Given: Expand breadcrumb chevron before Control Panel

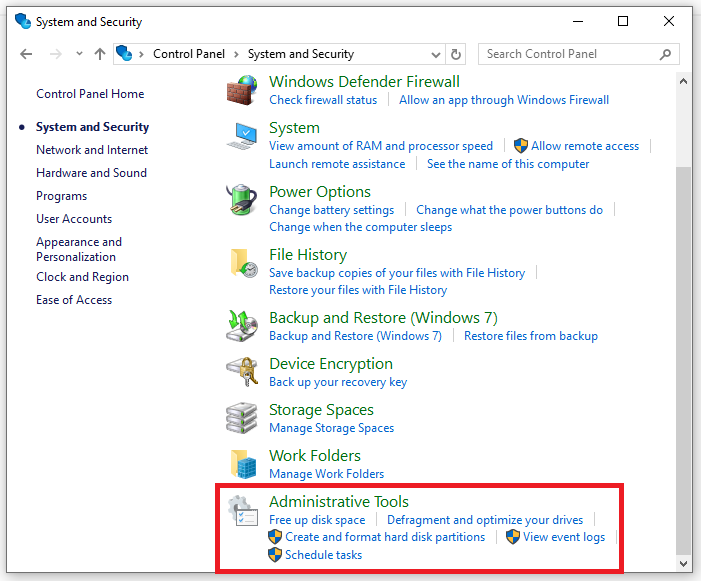Looking at the screenshot, I should click(x=141, y=55).
